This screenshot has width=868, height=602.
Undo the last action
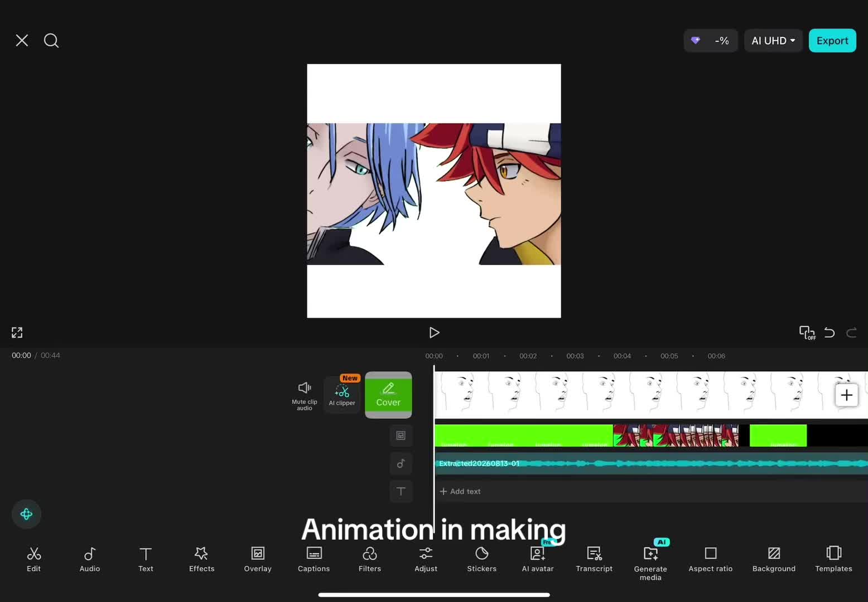point(830,333)
